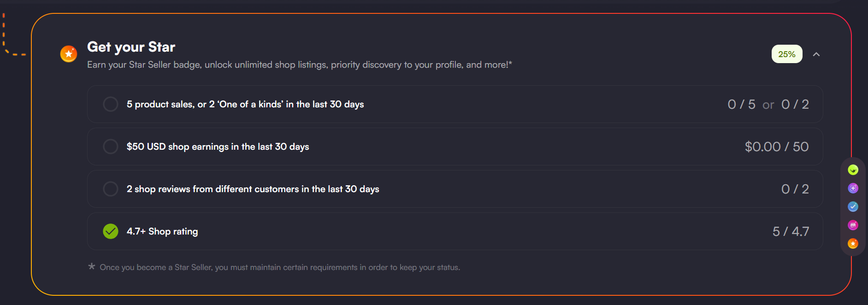868x305 pixels.
Task: Click the blue checkmark icon in side navigator
Action: (x=853, y=206)
